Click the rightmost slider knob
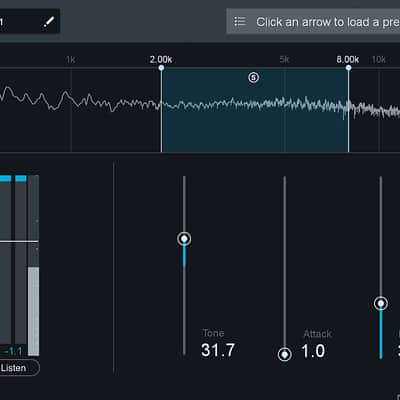The height and width of the screenshot is (400, 400). [381, 303]
